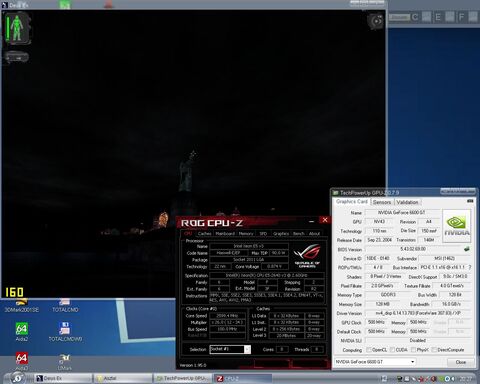Image resolution: width=480 pixels, height=384 pixels.
Task: Click the NVIDIA SLI Disabled field in GPU-Z
Action: 418,340
